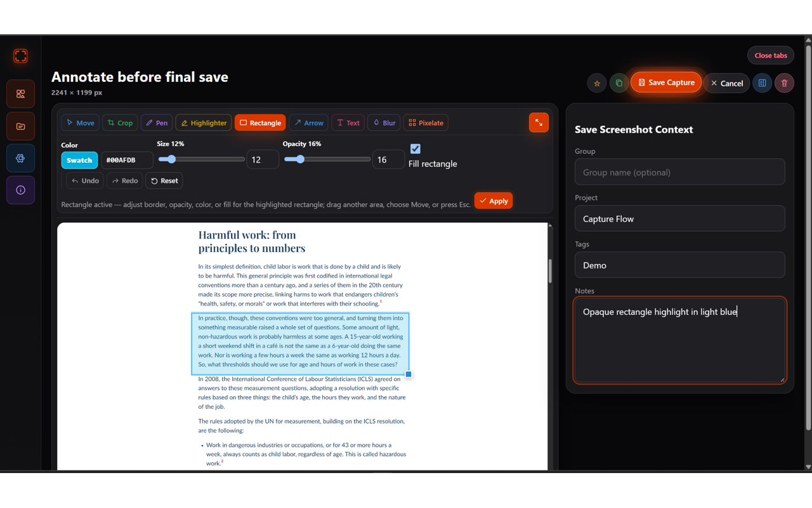Select the Crop tool
This screenshot has width=812, height=508.
120,123
